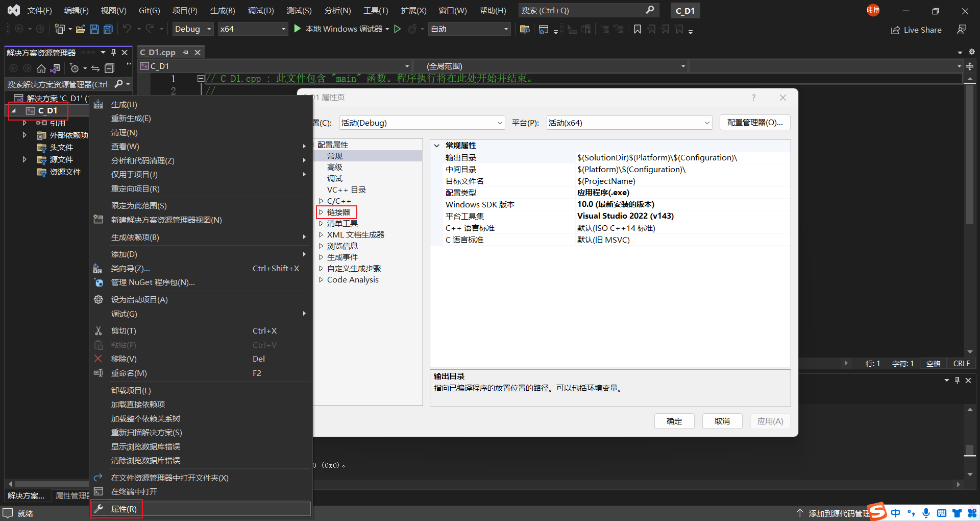980x521 pixels.
Task: Collapse the 常规属性 section chevron
Action: pos(437,146)
